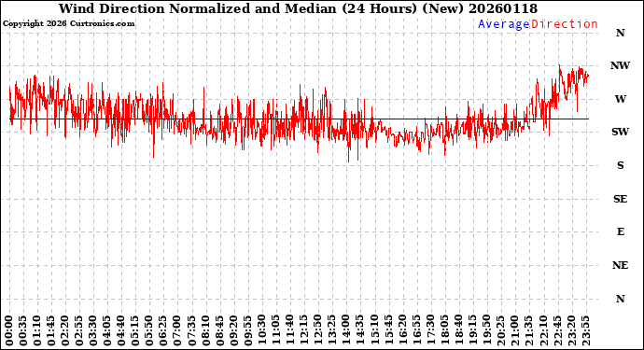Screen dimensions: 644x350
Task: Click the 08:45 time label
Action: (x=219, y=331)
